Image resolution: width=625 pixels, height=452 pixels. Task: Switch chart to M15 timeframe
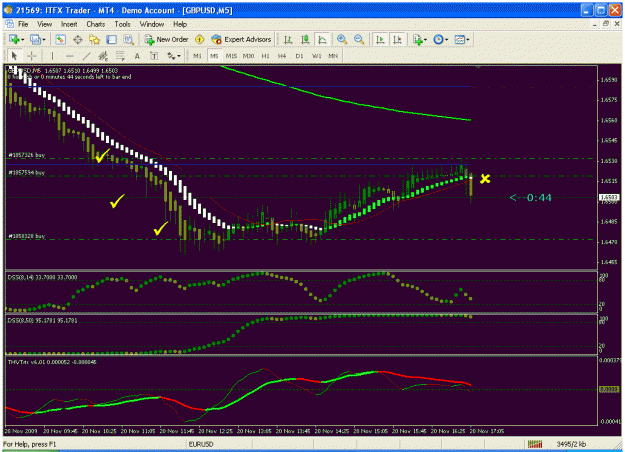[231, 56]
